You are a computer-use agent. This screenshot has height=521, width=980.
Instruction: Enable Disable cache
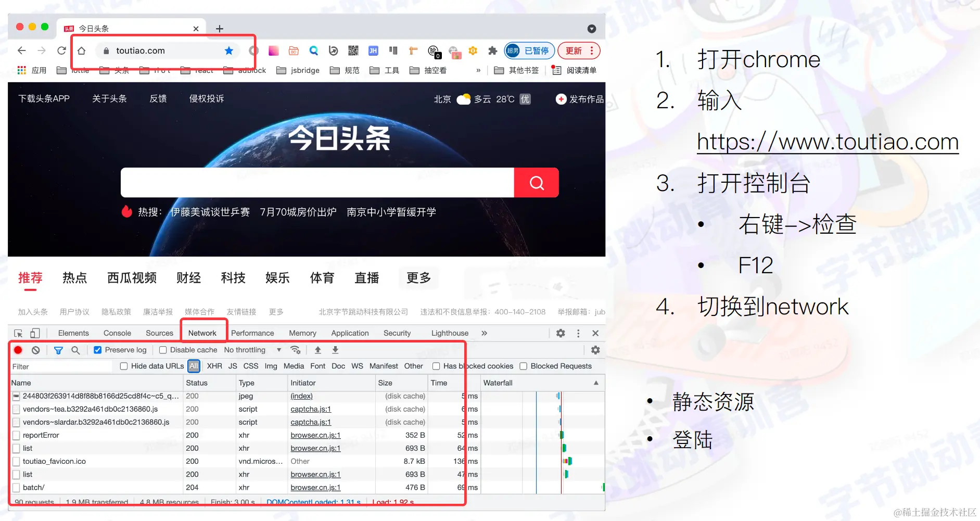click(163, 350)
